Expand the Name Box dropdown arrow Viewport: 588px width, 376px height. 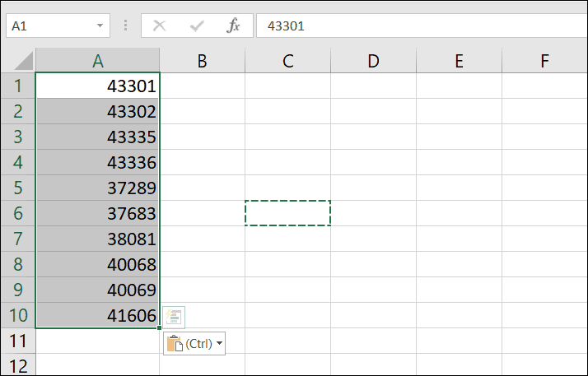(100, 26)
